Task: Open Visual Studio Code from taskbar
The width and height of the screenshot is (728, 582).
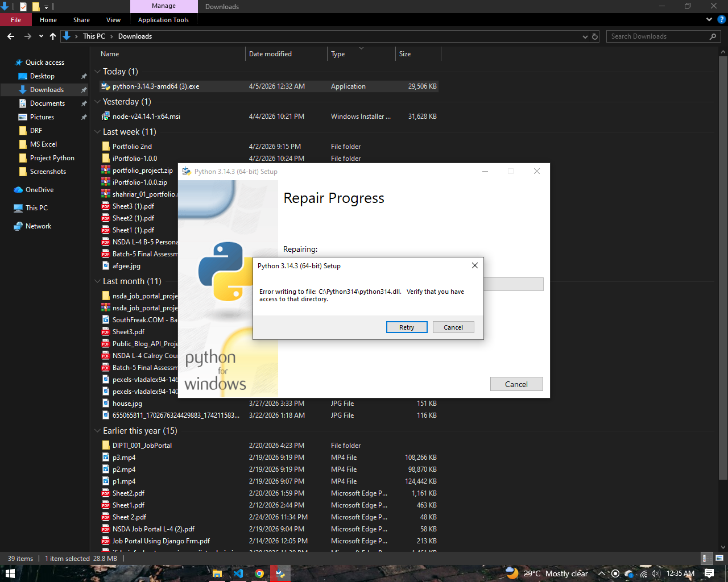Action: pyautogui.click(x=238, y=573)
